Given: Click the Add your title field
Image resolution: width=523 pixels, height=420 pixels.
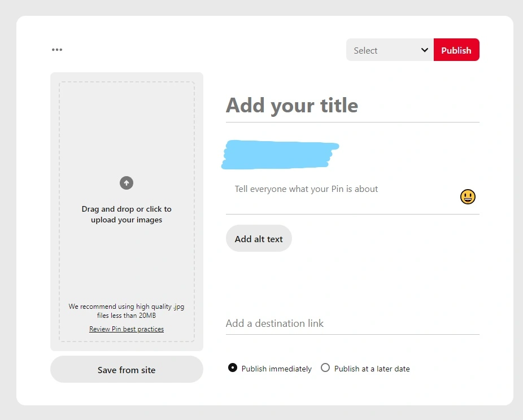Looking at the screenshot, I should coord(292,106).
